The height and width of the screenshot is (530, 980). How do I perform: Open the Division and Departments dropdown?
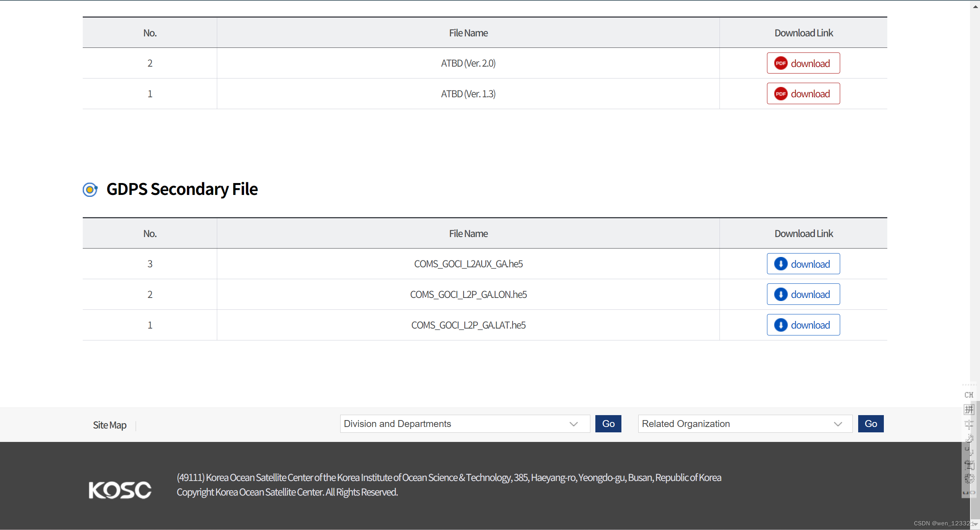point(465,424)
